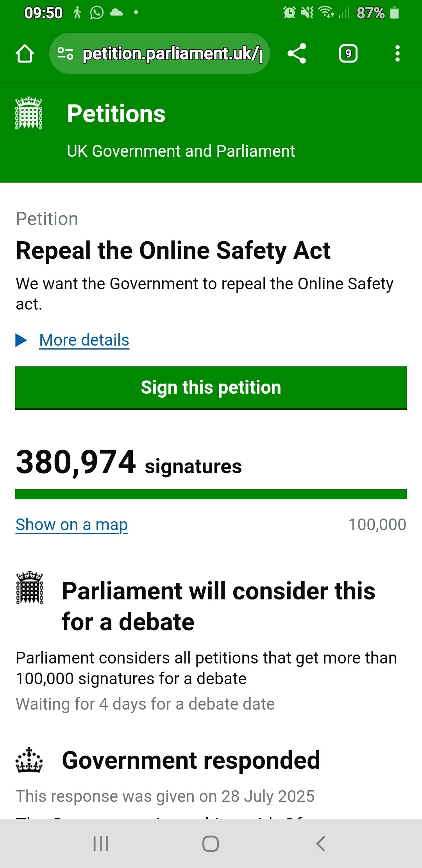Tap the green signature progress bar
Screen dimensions: 422x868
click(x=211, y=494)
